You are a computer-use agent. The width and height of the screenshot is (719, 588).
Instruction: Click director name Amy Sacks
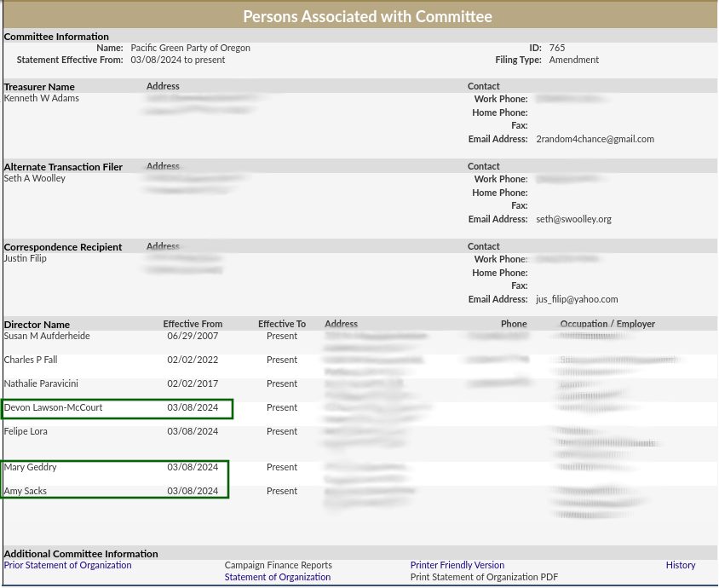click(x=26, y=491)
